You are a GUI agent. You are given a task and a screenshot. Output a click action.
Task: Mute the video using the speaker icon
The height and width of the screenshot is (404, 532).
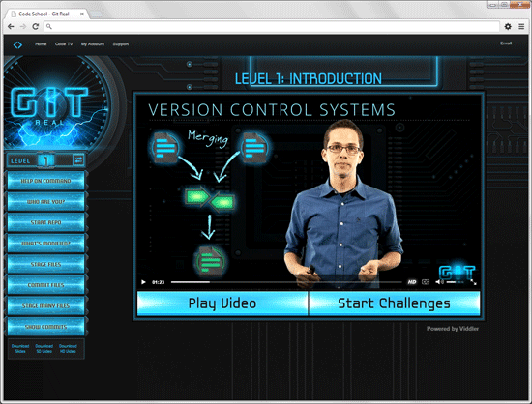click(439, 282)
